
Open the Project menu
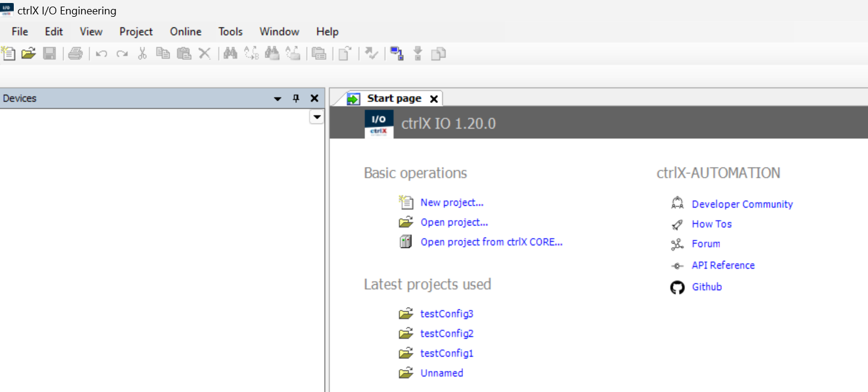(x=136, y=32)
